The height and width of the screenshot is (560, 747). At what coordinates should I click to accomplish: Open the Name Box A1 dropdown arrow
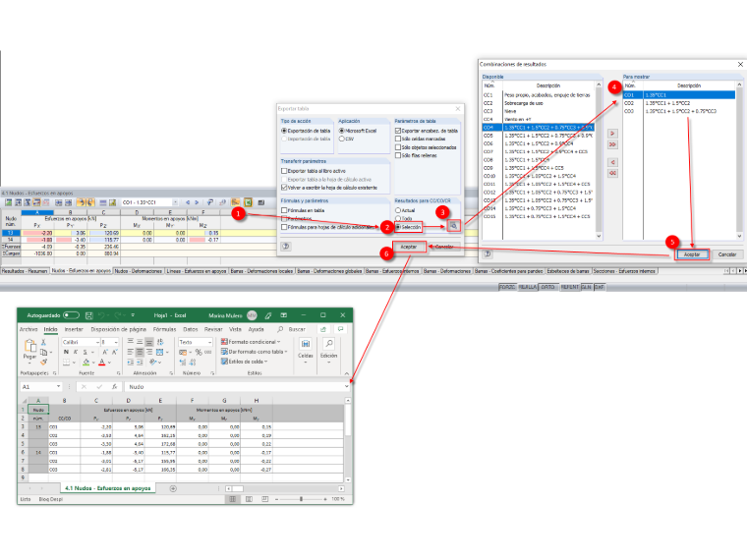coord(58,387)
